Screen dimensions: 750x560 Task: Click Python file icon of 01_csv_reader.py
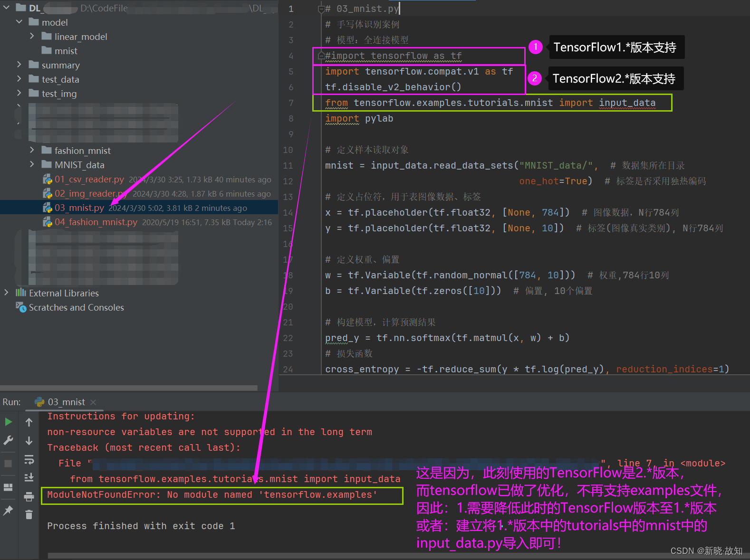tap(48, 179)
